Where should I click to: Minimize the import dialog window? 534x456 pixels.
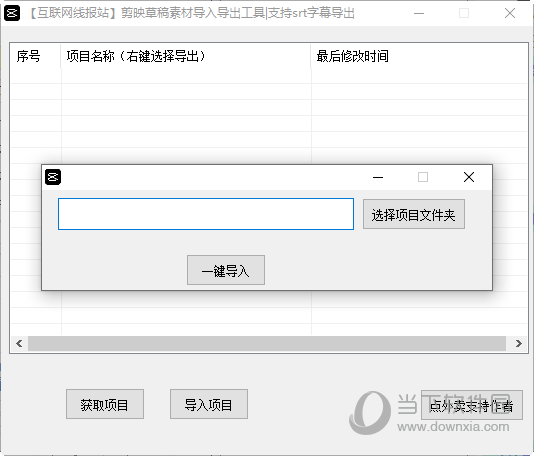tap(378, 177)
